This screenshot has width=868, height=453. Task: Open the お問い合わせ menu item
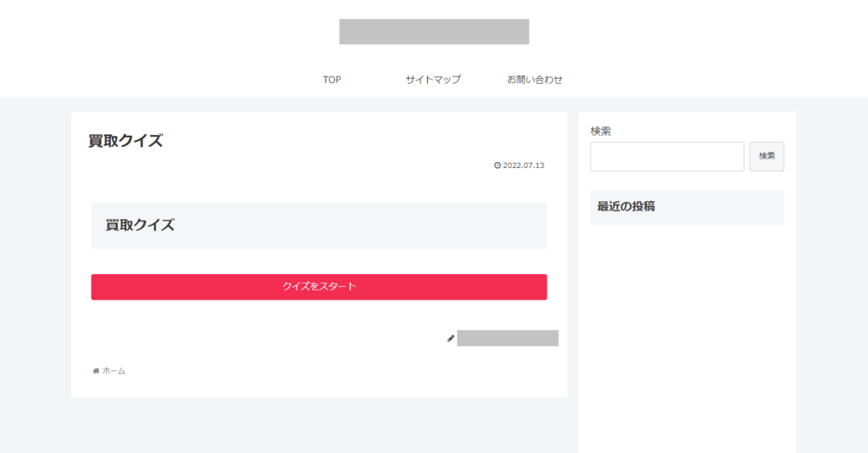tap(535, 80)
